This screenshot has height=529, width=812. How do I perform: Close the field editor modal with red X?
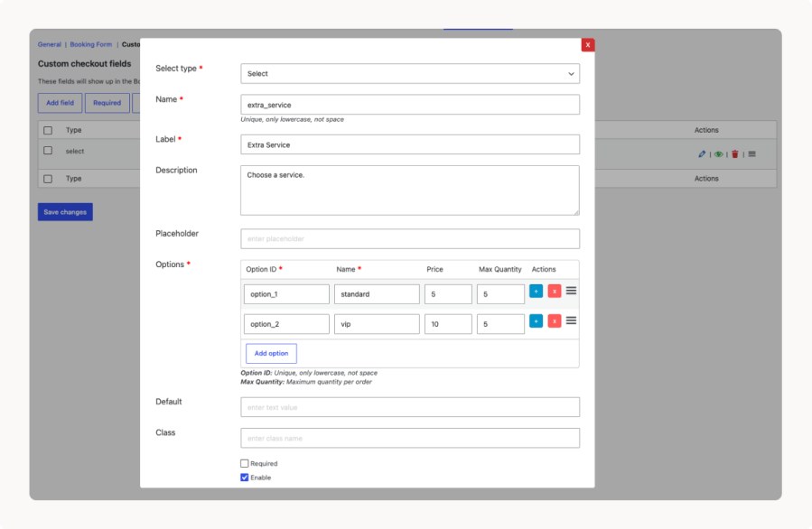coord(588,45)
